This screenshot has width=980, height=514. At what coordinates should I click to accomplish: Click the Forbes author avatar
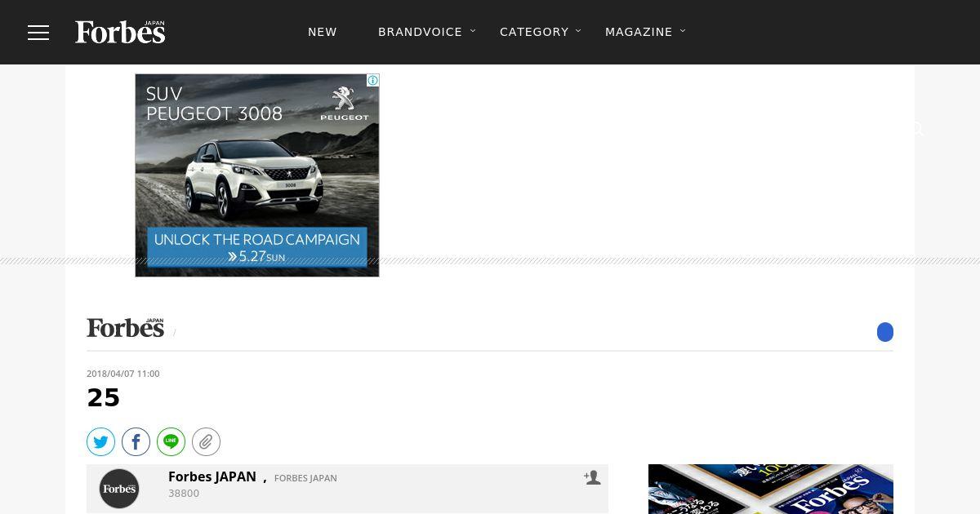[119, 489]
